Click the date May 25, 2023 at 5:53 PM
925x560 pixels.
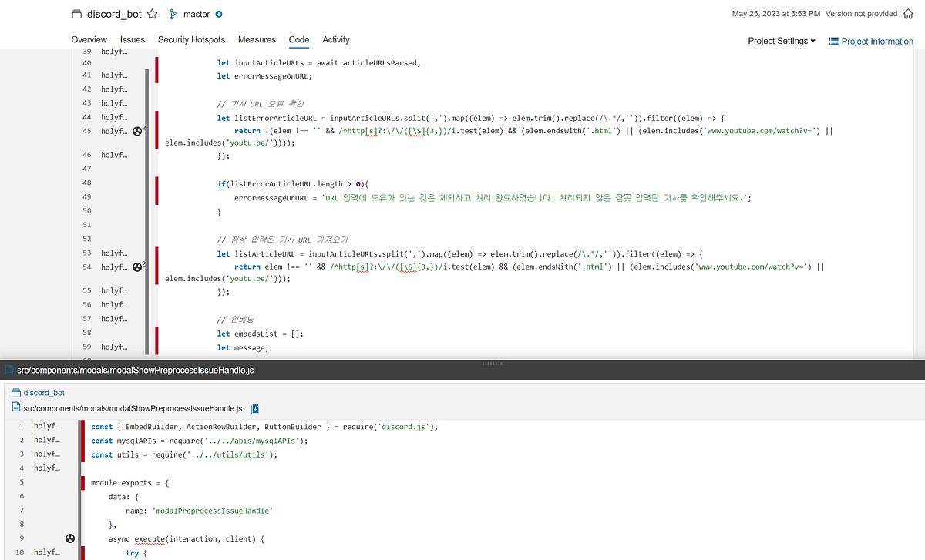[x=775, y=14]
